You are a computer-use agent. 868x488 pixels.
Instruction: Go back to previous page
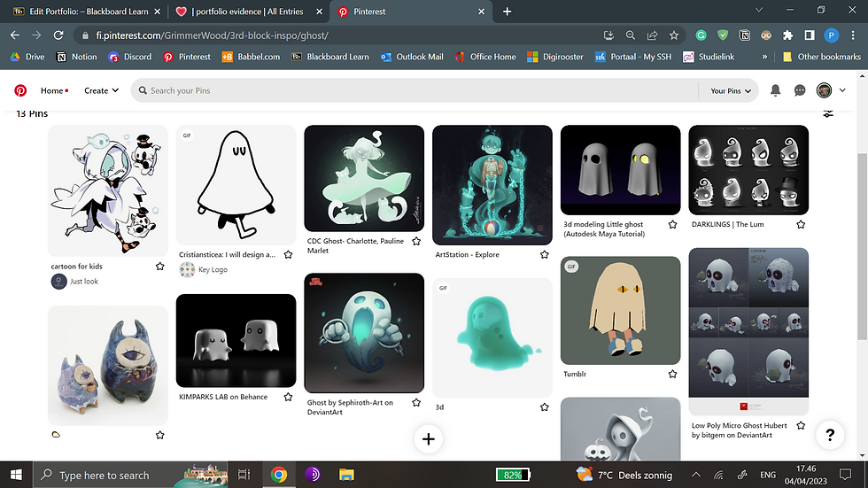pos(15,35)
